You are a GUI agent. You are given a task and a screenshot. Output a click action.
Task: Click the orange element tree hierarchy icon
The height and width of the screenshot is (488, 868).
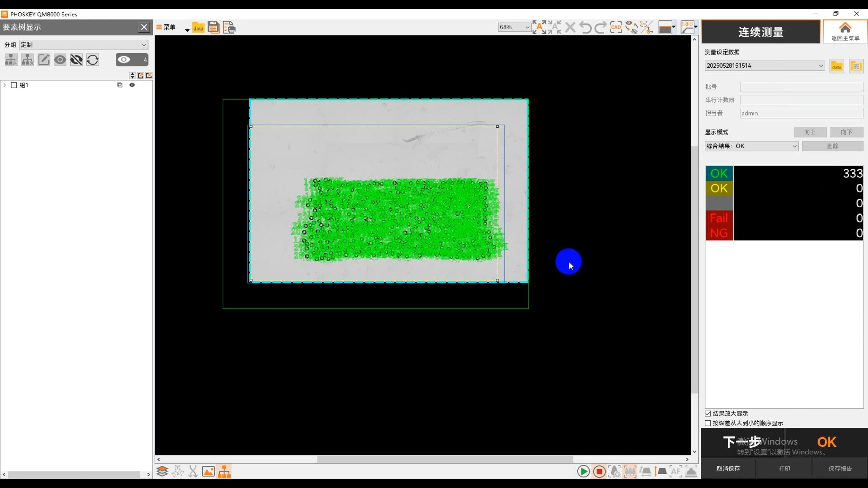click(224, 471)
